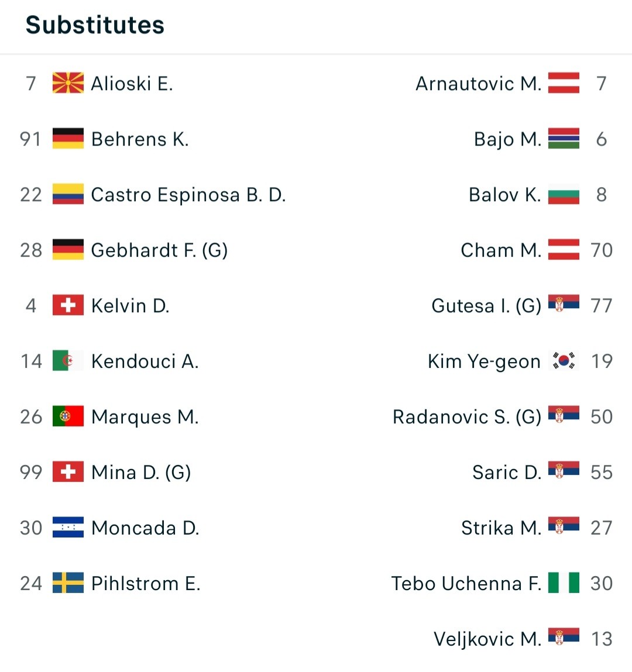The image size is (632, 672).
Task: Open player Kelvin D.
Action: pos(130,306)
